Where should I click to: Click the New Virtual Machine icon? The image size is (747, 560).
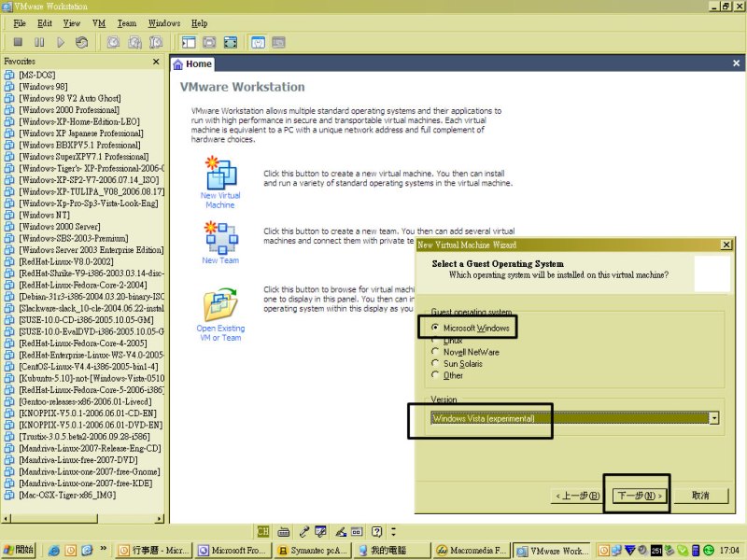[x=220, y=172]
